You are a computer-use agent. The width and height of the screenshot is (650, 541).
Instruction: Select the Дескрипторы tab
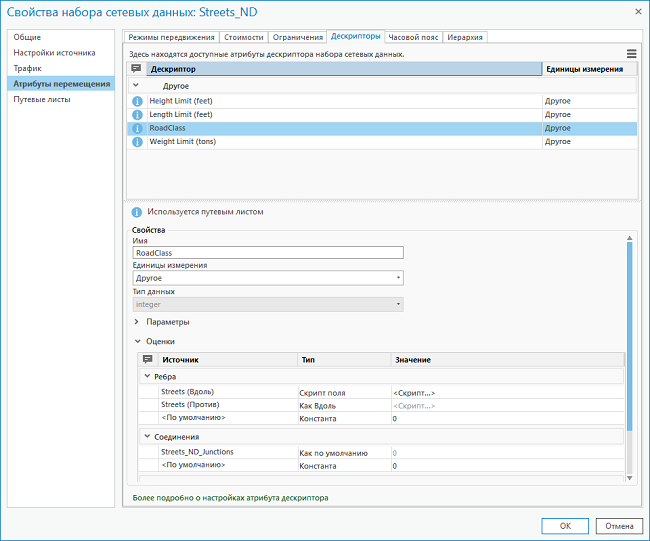[x=356, y=36]
